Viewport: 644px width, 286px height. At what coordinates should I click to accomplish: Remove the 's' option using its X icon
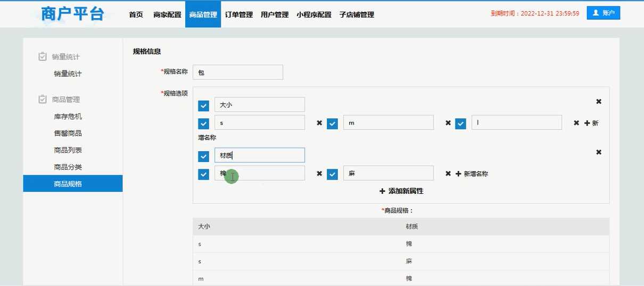tap(319, 123)
